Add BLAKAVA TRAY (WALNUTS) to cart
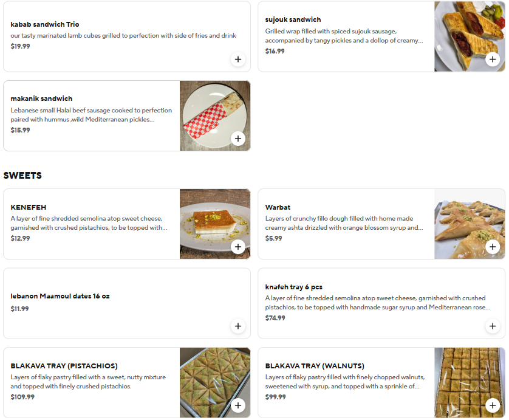The image size is (509, 420). coord(493,405)
